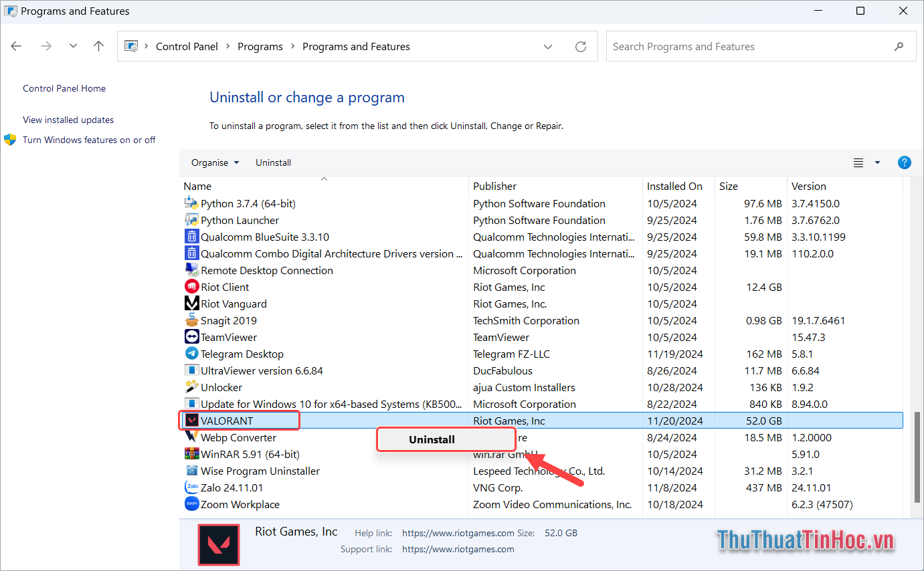Open the address bar history dropdown
Screen dimensions: 924x571
click(x=548, y=46)
